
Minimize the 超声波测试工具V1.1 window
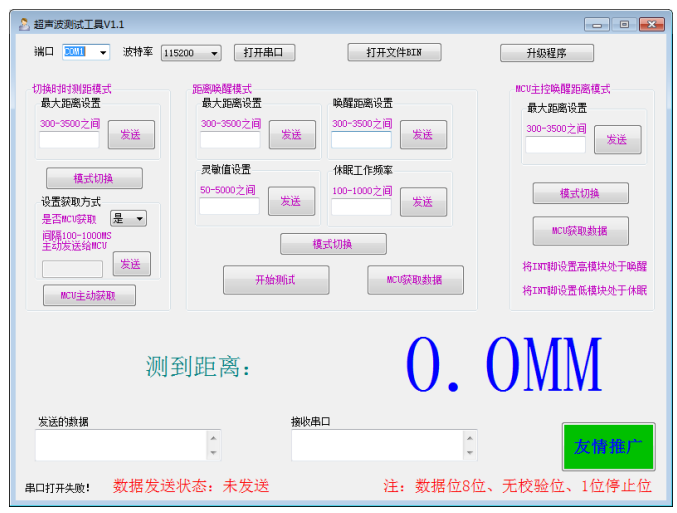tap(597, 25)
